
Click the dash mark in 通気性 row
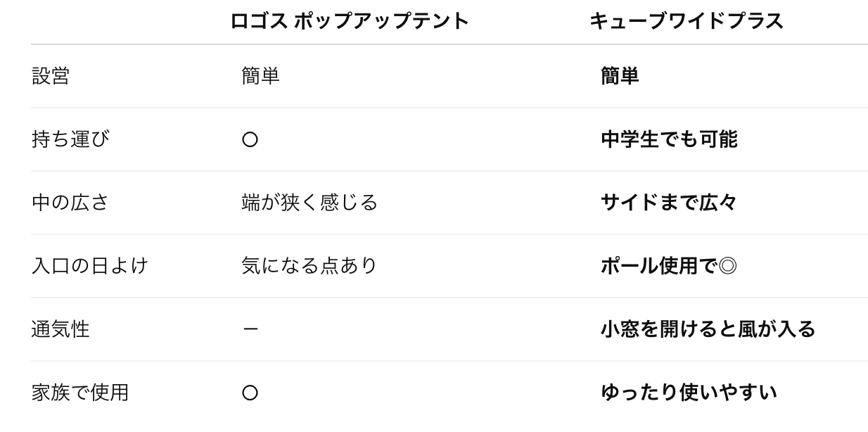(250, 329)
